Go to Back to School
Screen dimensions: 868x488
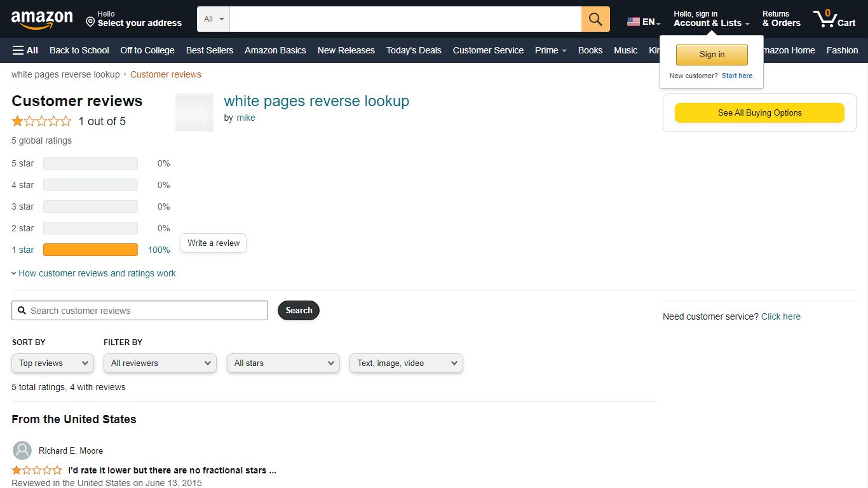coord(79,50)
